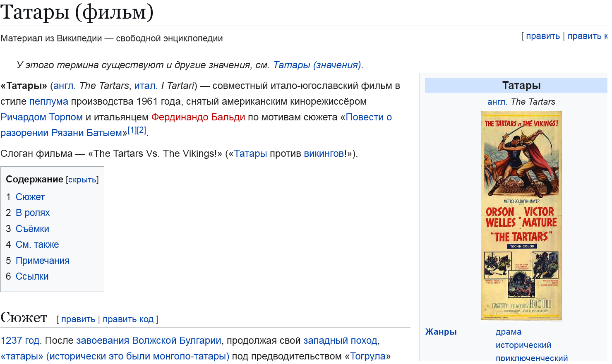
Task: Go to contents section Ссылки
Action: (32, 276)
